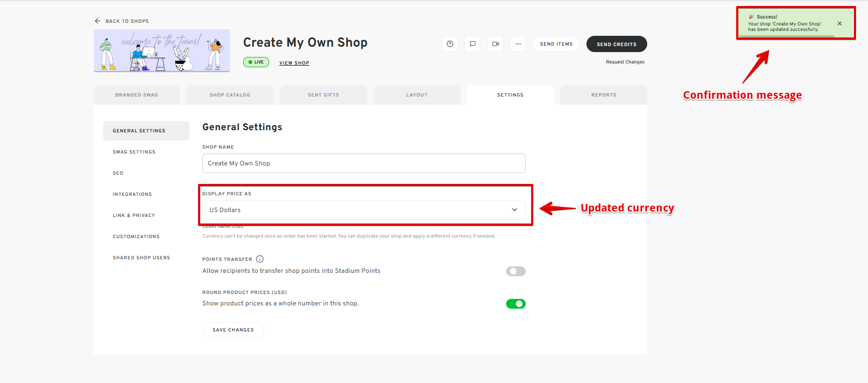Click the help question mark icon
The height and width of the screenshot is (383, 868).
pyautogui.click(x=450, y=44)
